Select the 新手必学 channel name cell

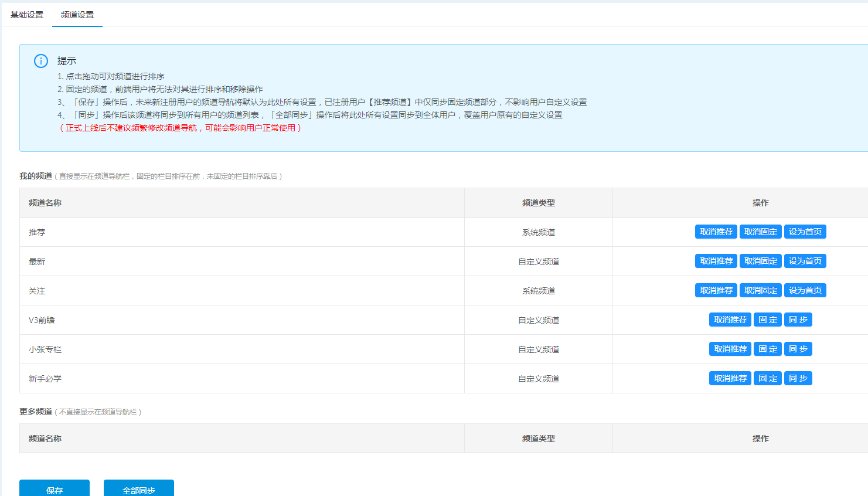click(242, 379)
